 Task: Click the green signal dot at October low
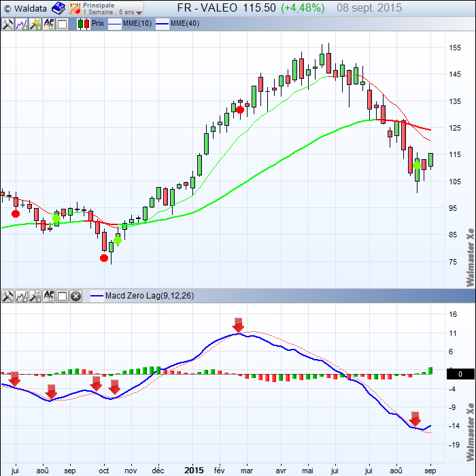coord(118,241)
